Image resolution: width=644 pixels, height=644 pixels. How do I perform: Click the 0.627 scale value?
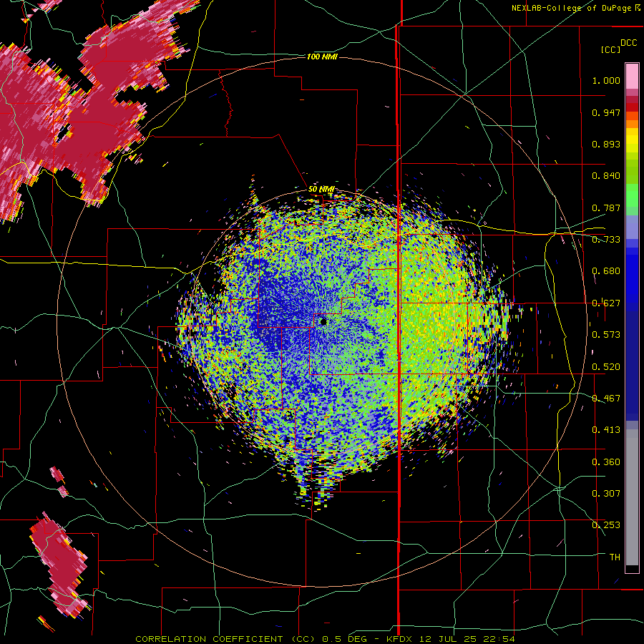coord(606,303)
